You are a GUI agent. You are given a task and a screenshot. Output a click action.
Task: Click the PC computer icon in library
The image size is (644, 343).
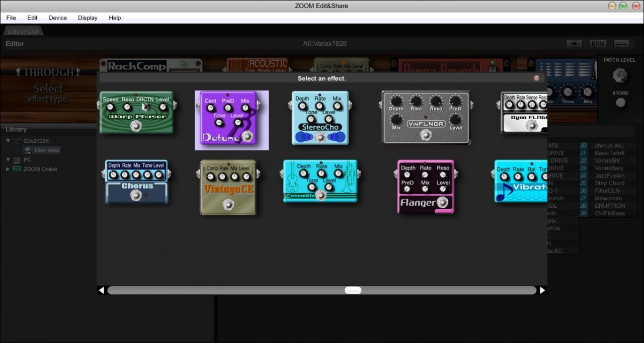point(17,159)
